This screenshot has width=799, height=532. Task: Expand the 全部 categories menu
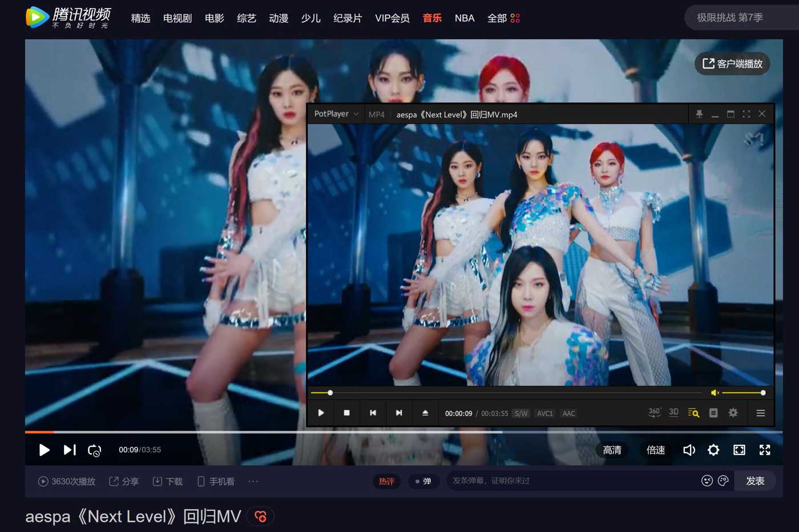point(503,18)
